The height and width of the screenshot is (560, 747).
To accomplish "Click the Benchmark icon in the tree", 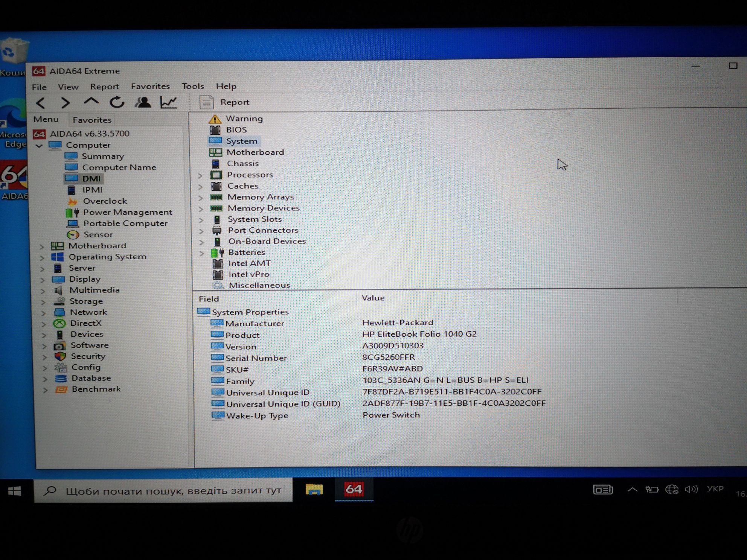I will (x=61, y=390).
